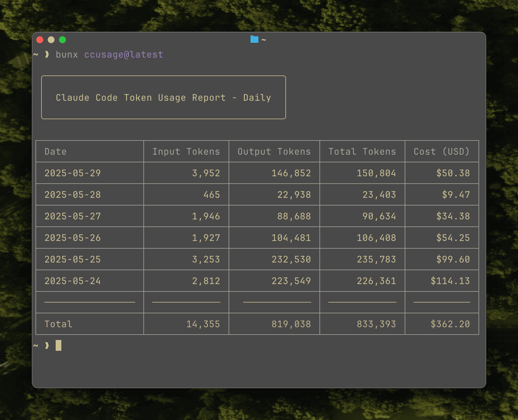Close the terminal window with red button

(x=40, y=40)
